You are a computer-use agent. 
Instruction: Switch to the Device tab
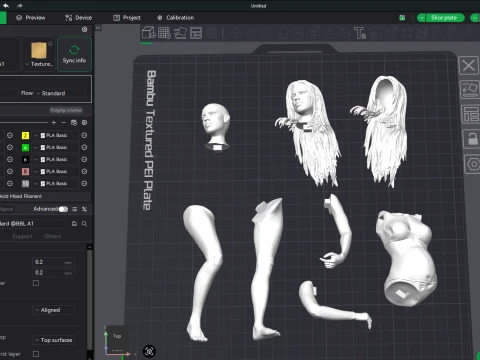click(79, 18)
